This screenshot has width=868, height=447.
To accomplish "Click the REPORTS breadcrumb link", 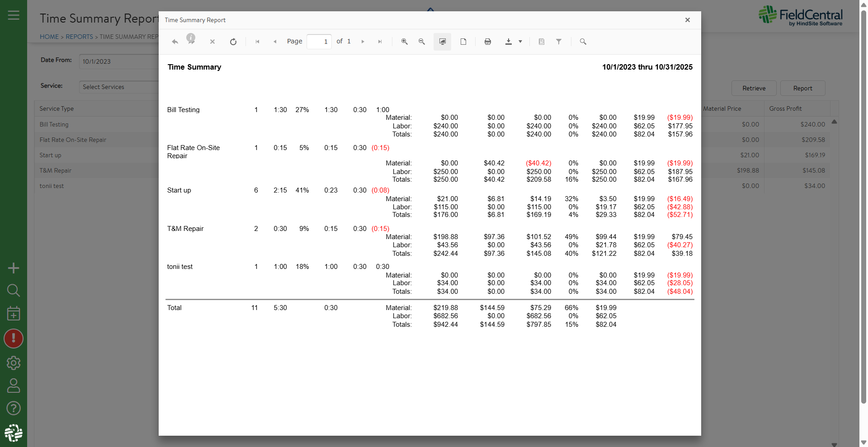I will [79, 37].
